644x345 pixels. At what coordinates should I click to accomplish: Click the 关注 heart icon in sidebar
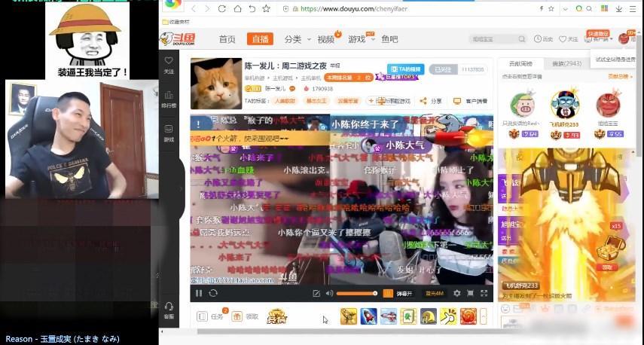pyautogui.click(x=169, y=65)
